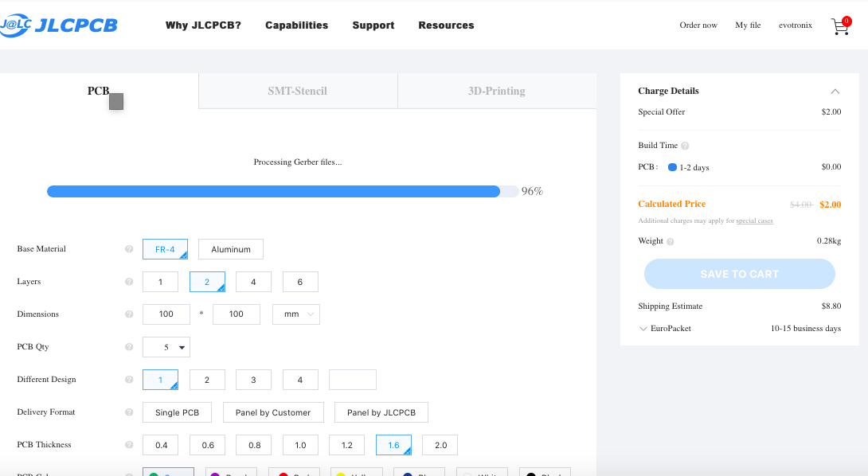
Task: Click help icon beside Weight
Action: pyautogui.click(x=670, y=242)
